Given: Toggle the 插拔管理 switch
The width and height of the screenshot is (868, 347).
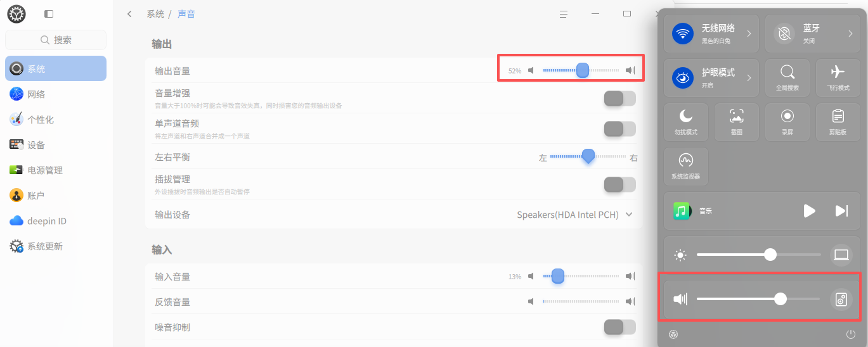Looking at the screenshot, I should (619, 184).
